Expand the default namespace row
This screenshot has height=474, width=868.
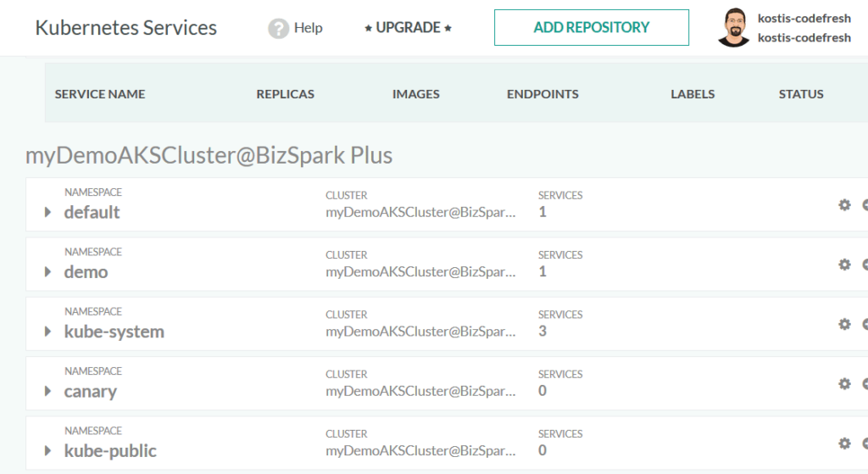coord(48,213)
